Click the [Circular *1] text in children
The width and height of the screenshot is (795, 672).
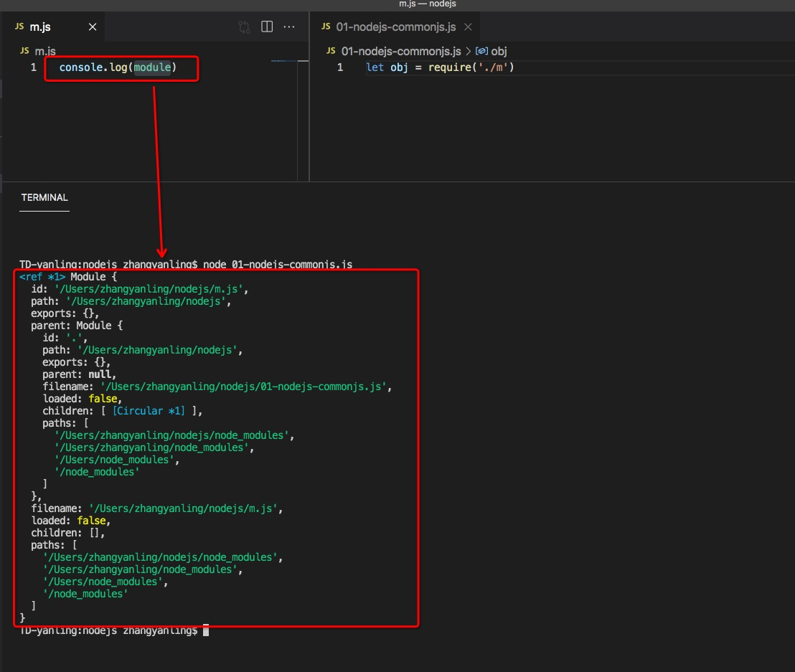[149, 411]
